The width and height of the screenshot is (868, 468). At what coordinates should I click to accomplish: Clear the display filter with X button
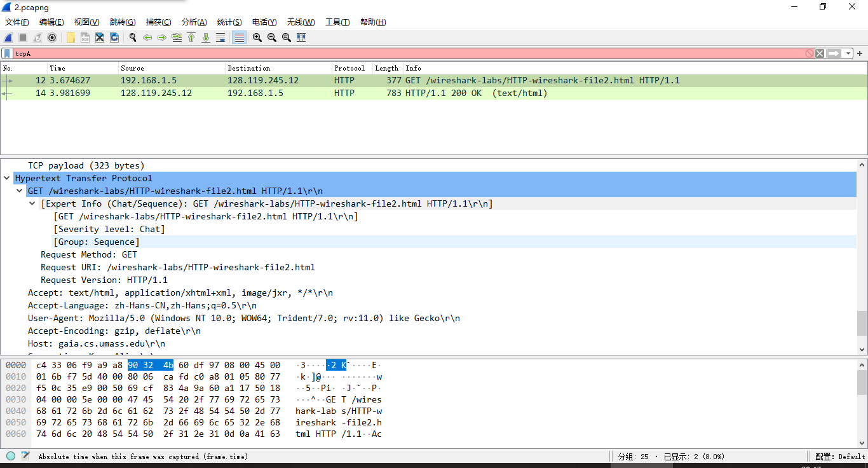click(x=820, y=53)
